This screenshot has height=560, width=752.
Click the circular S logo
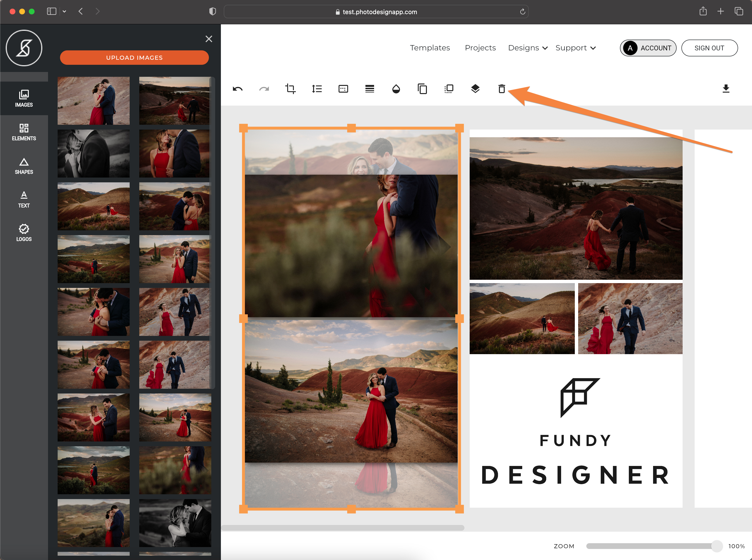coord(24,48)
